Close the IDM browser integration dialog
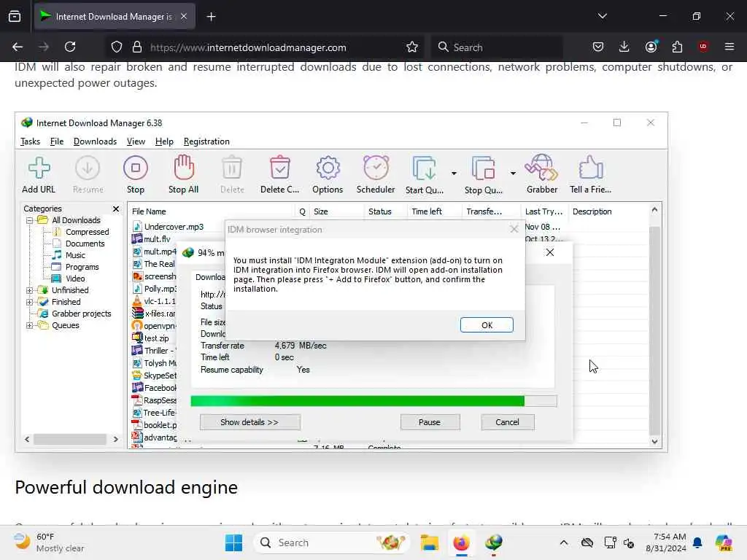The width and height of the screenshot is (747, 560). pyautogui.click(x=514, y=230)
